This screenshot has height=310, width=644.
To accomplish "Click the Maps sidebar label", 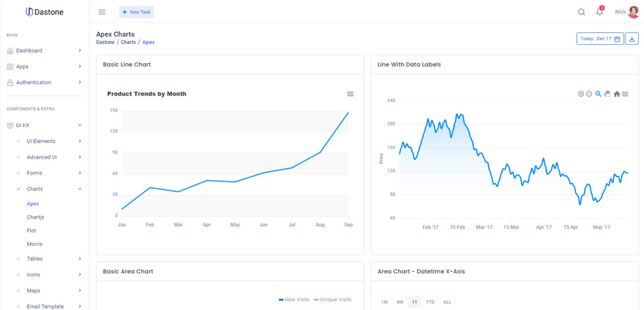I will [x=34, y=291].
